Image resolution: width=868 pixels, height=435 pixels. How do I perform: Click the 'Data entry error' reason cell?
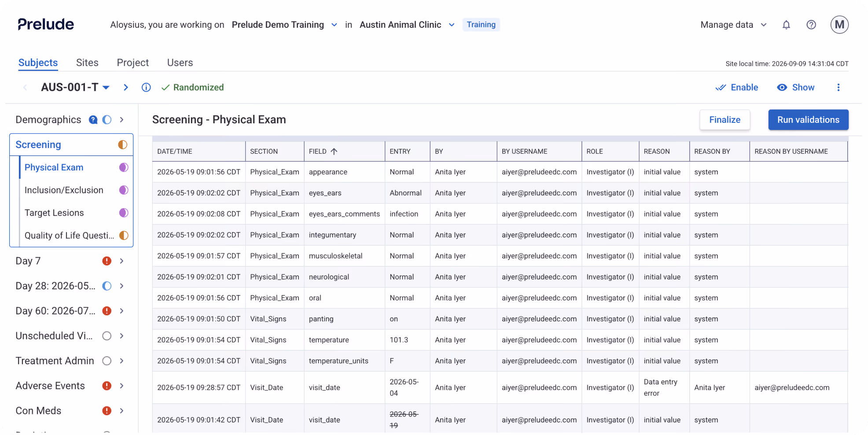click(664, 387)
